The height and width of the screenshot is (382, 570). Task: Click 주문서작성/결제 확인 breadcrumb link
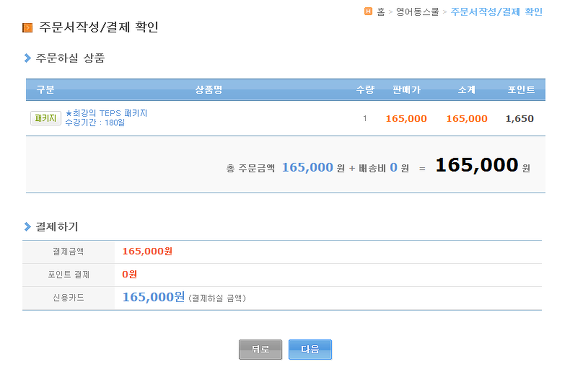[497, 12]
